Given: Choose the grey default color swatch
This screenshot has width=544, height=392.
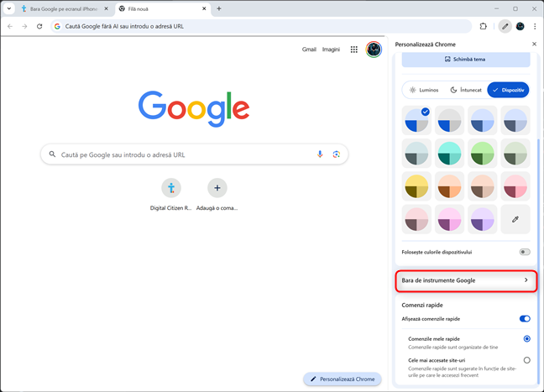Looking at the screenshot, I should pos(449,120).
